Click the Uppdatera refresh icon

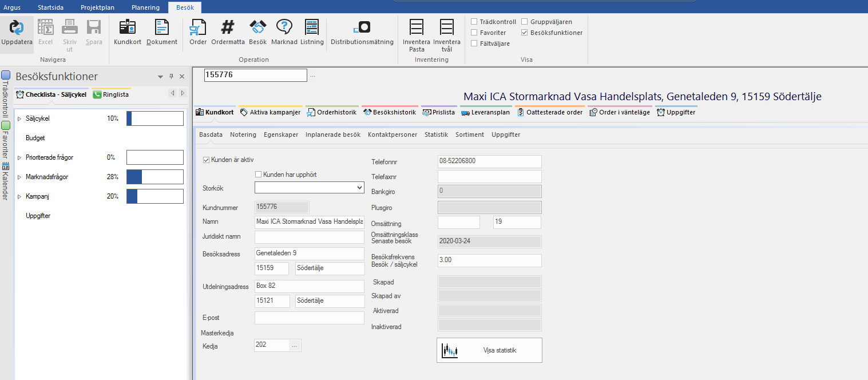17,27
